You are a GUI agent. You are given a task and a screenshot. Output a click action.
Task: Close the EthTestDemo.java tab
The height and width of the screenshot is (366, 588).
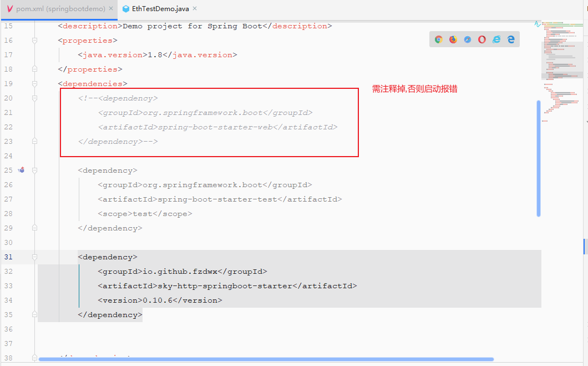click(x=195, y=8)
